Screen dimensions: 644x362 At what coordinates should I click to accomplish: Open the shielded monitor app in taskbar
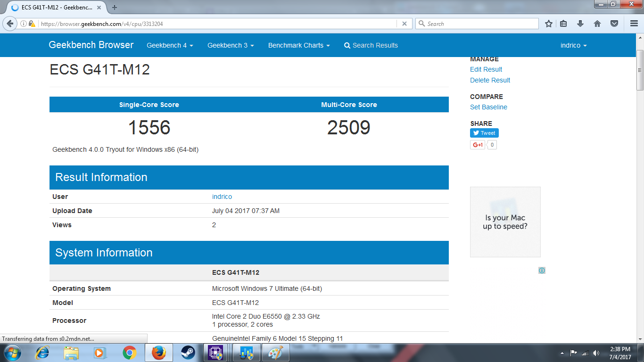click(246, 353)
